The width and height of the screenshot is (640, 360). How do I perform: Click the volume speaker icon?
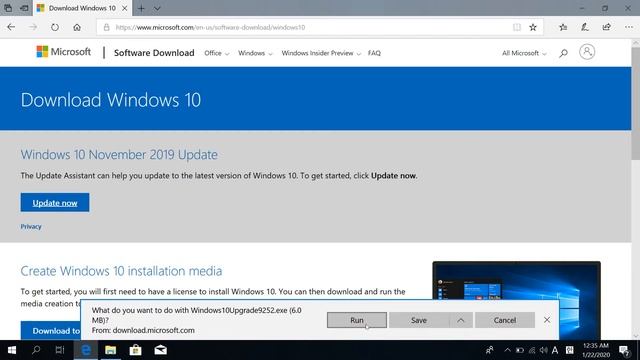pos(543,350)
